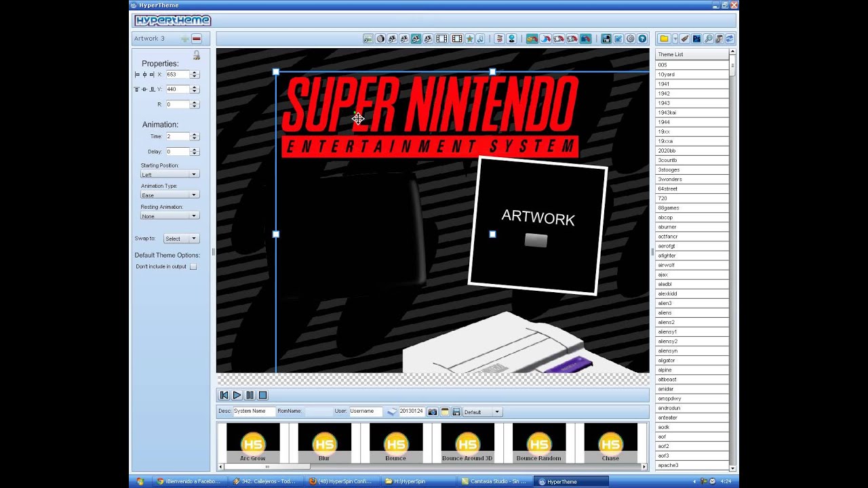Click the animation list horizontal scrollbar
The width and height of the screenshot is (868, 488).
(x=433, y=466)
